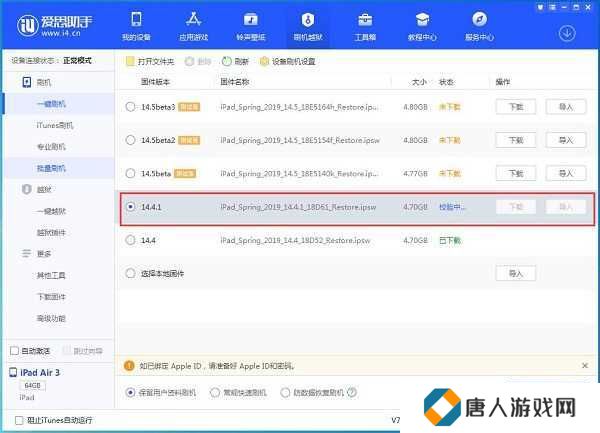Screen dimensions: 600x433
Task: Dismiss the Apple ID warning notice
Action: pyautogui.click(x=585, y=366)
